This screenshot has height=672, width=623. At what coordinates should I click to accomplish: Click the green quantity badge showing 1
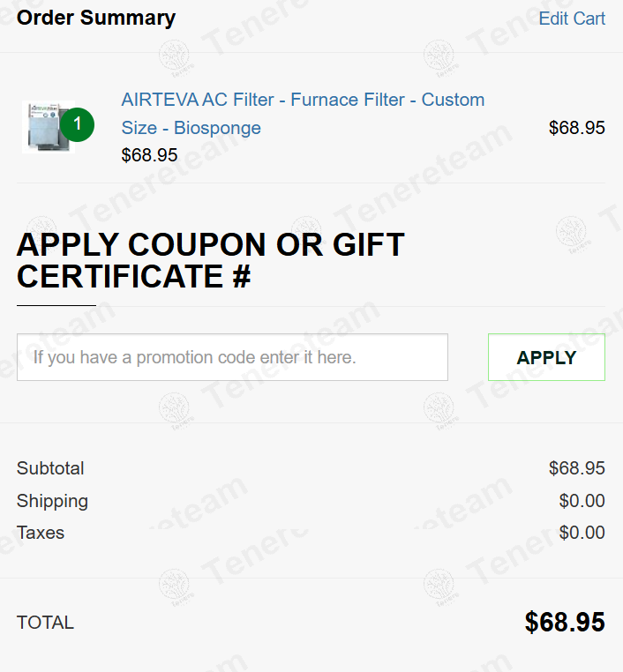coord(78,124)
